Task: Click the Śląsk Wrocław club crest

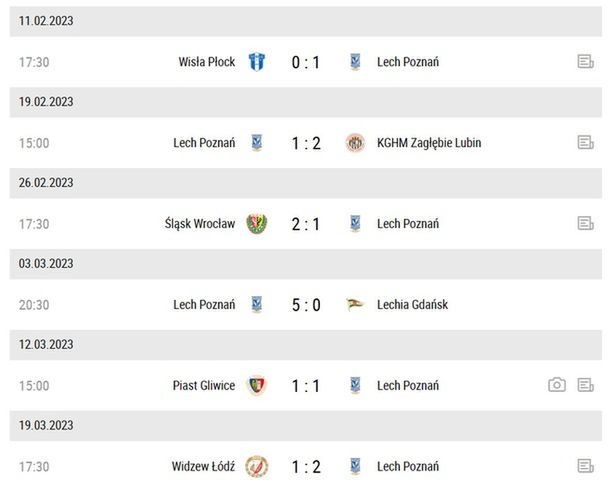Action: (x=257, y=224)
